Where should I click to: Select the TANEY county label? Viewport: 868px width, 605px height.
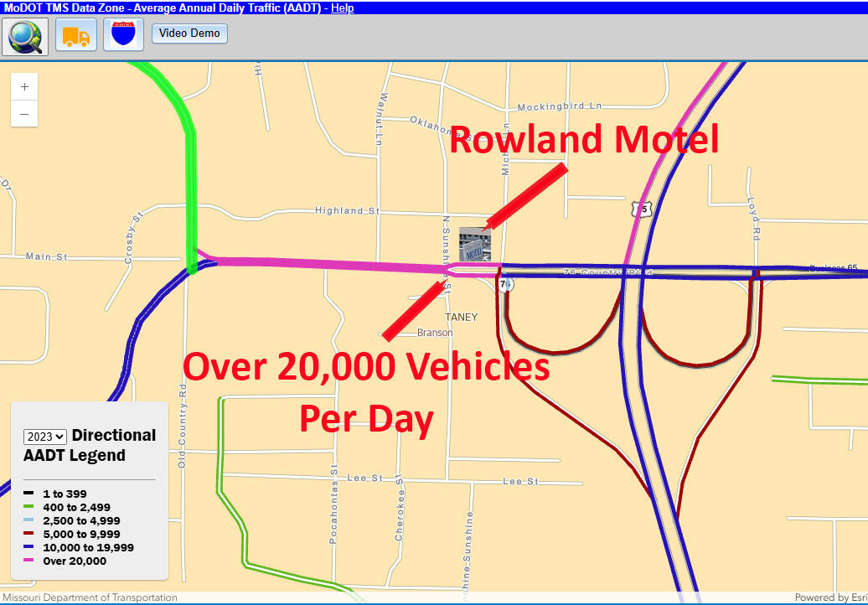pyautogui.click(x=461, y=318)
